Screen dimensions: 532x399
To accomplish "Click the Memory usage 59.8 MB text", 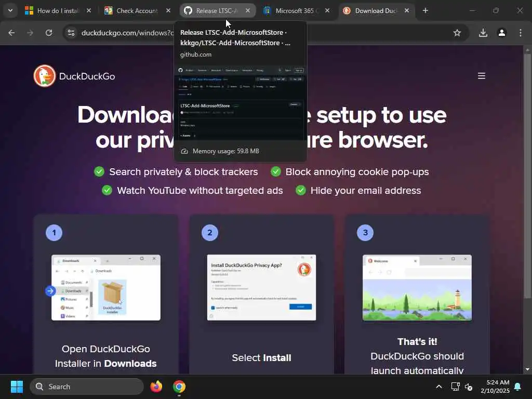I will tap(226, 151).
